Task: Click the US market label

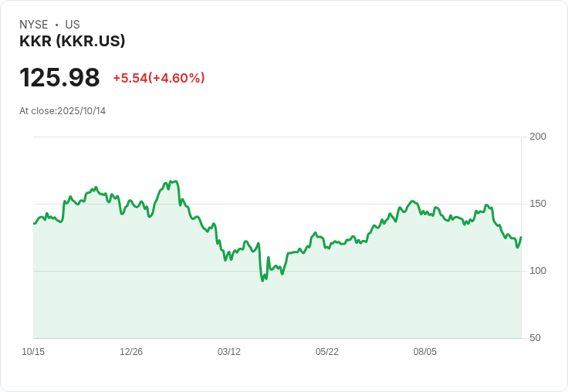Action: 73,25
